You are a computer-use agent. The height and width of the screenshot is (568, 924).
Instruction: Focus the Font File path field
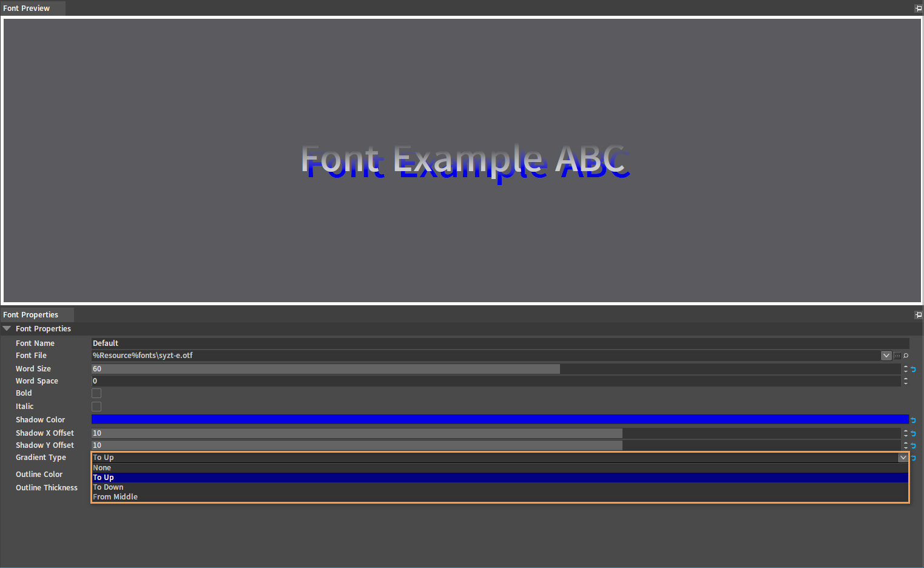pos(486,356)
